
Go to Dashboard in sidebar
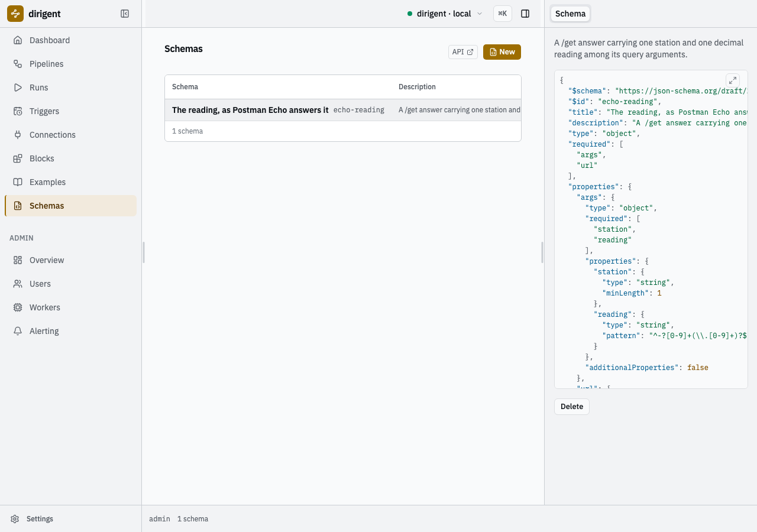(70, 40)
